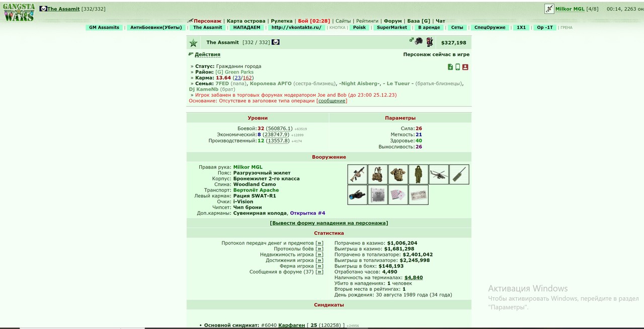Open the Бой [02:28] menu item
This screenshot has height=329, width=644.
(314, 21)
